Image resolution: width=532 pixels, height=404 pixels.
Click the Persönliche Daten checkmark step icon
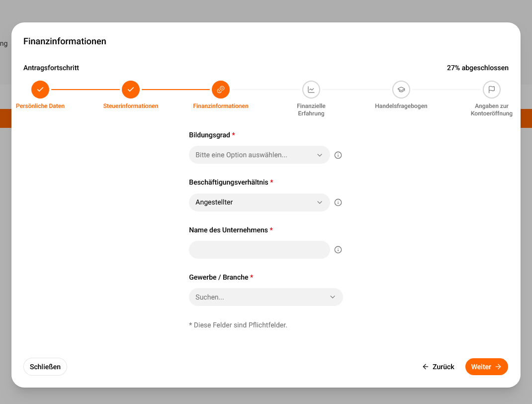click(40, 90)
